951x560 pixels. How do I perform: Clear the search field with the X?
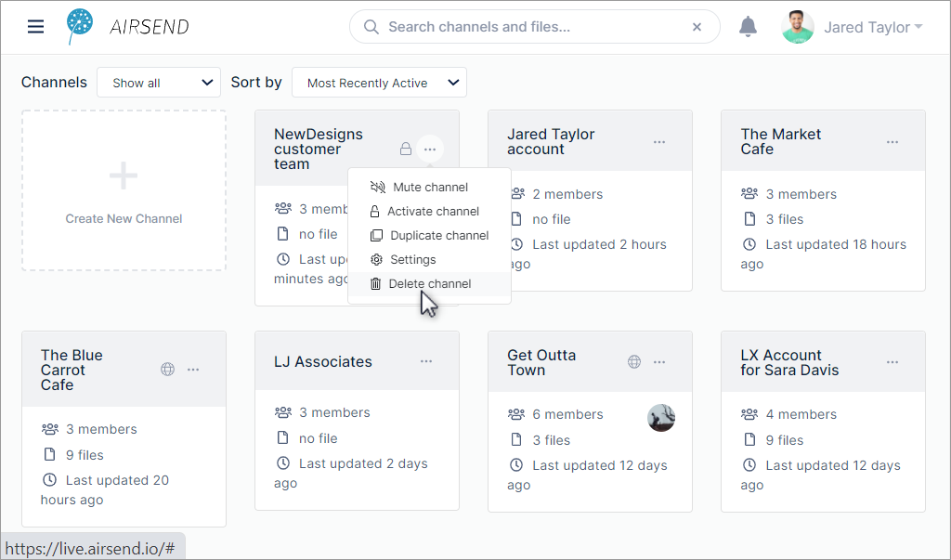[697, 27]
